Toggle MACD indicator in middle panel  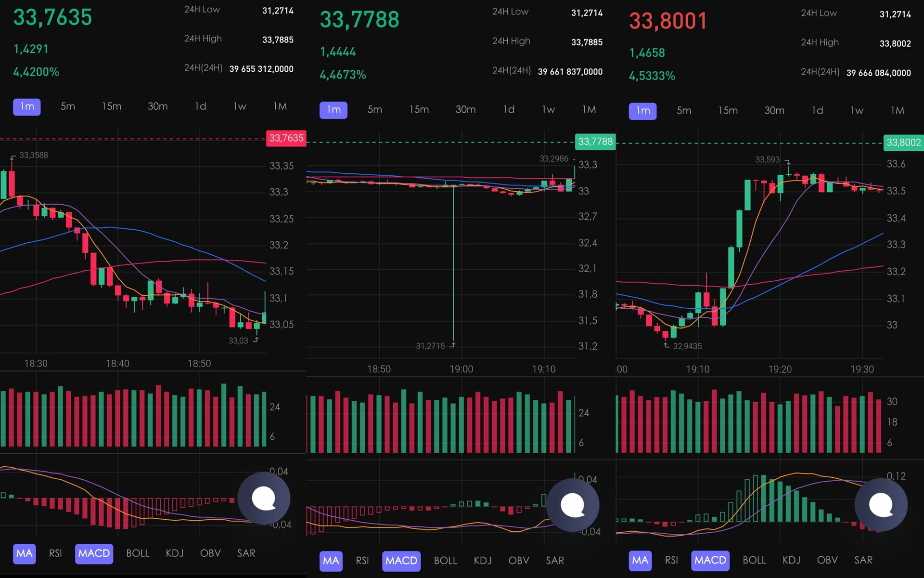[401, 561]
